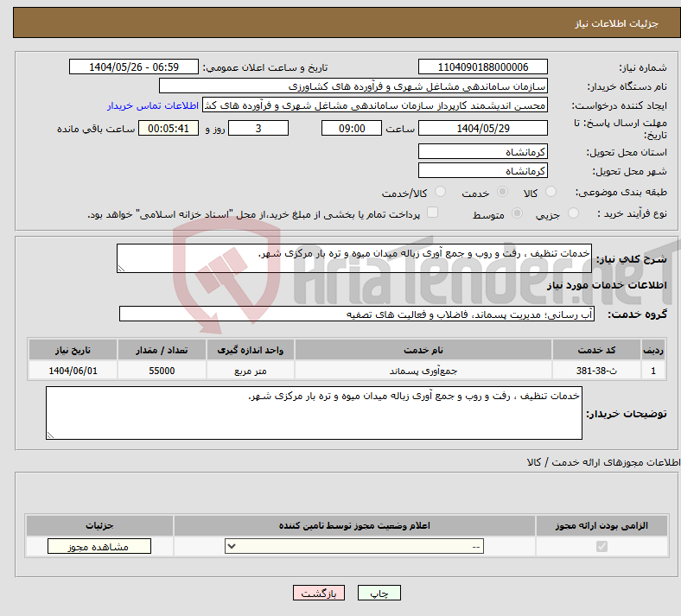Choose the کالا/خدمت radio button
This screenshot has width=681, height=616.
(x=440, y=193)
